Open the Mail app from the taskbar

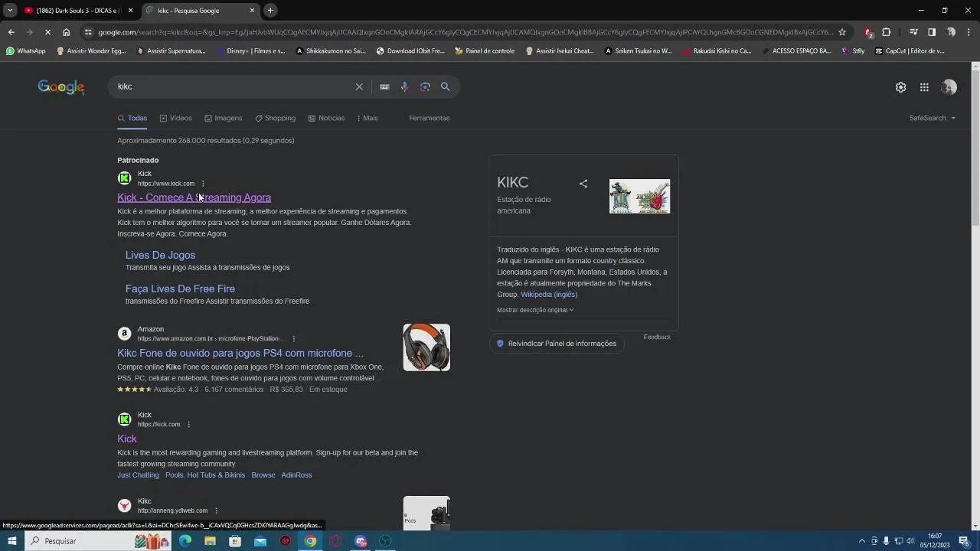click(260, 541)
